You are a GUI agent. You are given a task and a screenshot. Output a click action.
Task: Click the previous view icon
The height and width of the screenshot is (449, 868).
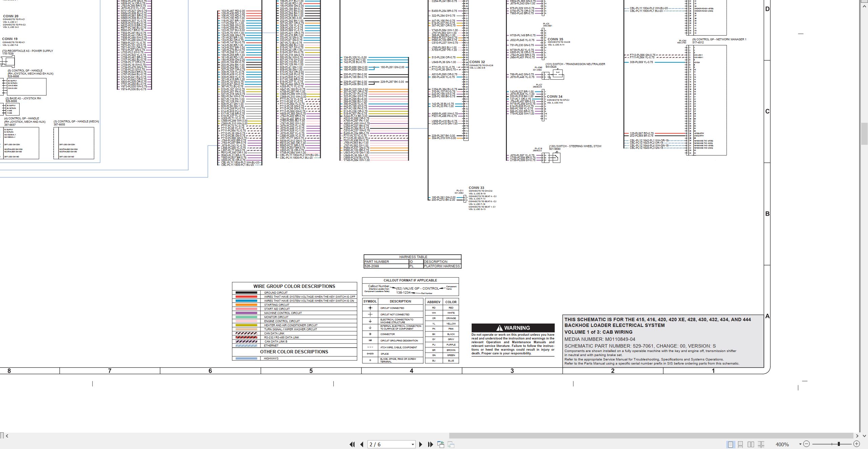[x=441, y=444]
